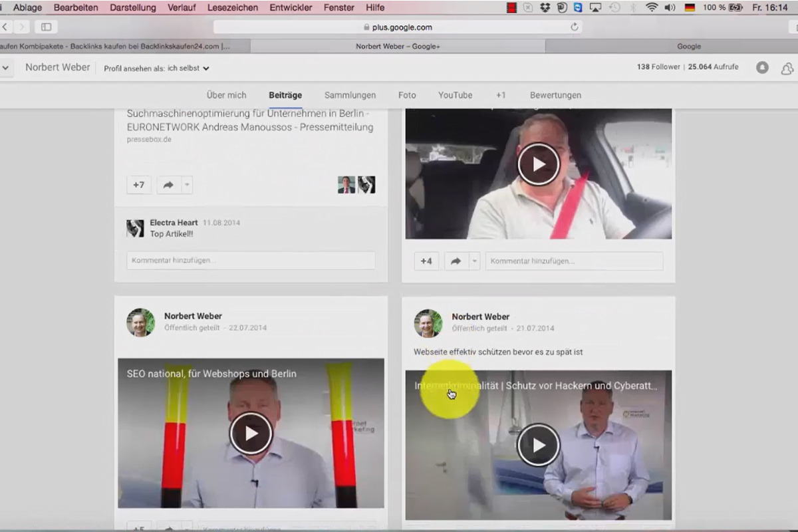Click the Safari sidebar toggle icon
The width and height of the screenshot is (798, 532).
[46, 27]
